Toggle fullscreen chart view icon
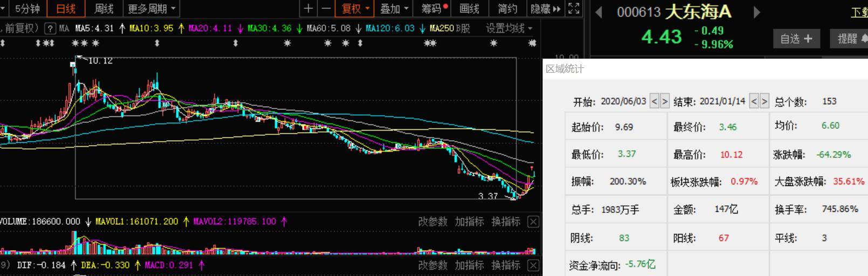Viewport: 868px width, 276px height. click(574, 9)
